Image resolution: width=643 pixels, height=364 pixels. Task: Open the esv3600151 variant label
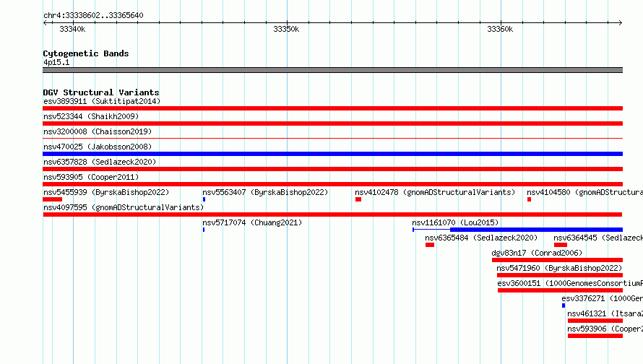(570, 283)
